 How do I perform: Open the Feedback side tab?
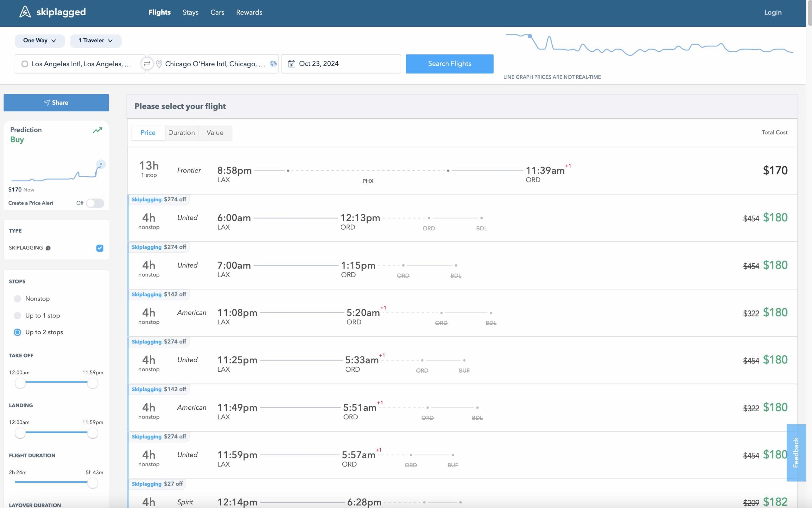pos(796,453)
